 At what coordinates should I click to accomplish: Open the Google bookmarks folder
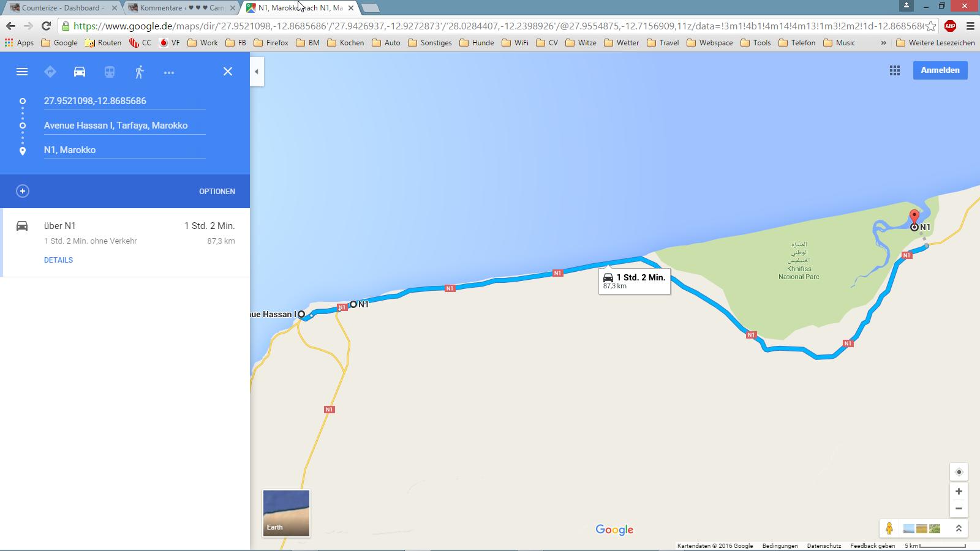[x=59, y=43]
